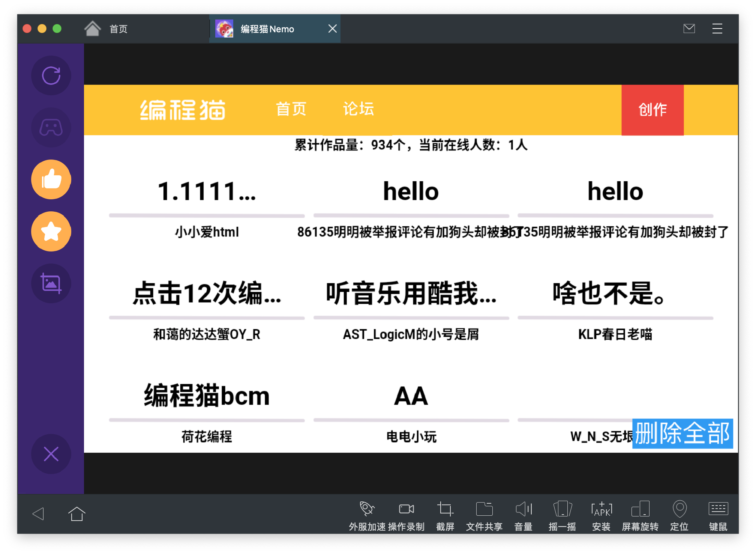Click the home outline icon in bottom bar
The height and width of the screenshot is (554, 756).
coord(77,514)
